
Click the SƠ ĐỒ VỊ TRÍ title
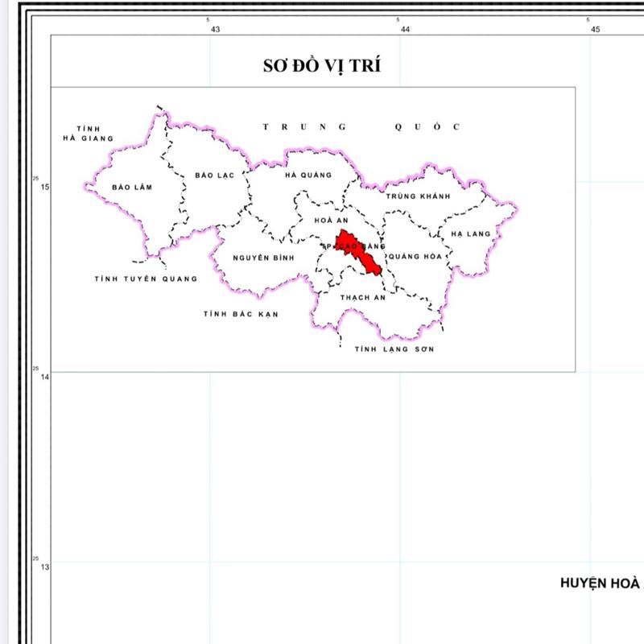pos(321,66)
